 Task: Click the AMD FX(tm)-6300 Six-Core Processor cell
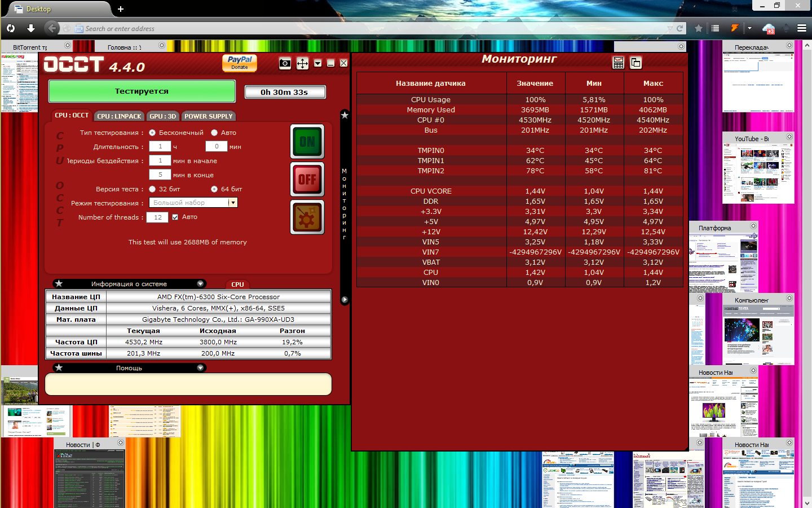[218, 297]
